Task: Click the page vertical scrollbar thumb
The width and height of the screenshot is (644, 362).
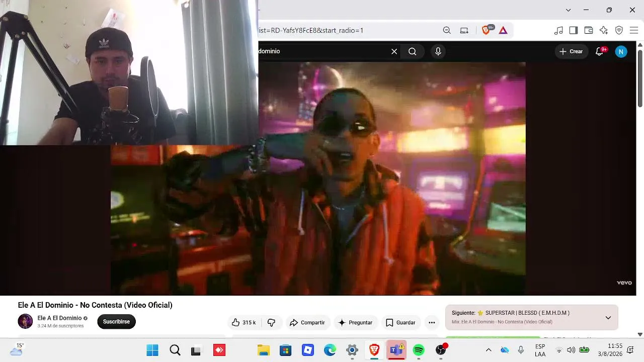Action: pyautogui.click(x=640, y=78)
